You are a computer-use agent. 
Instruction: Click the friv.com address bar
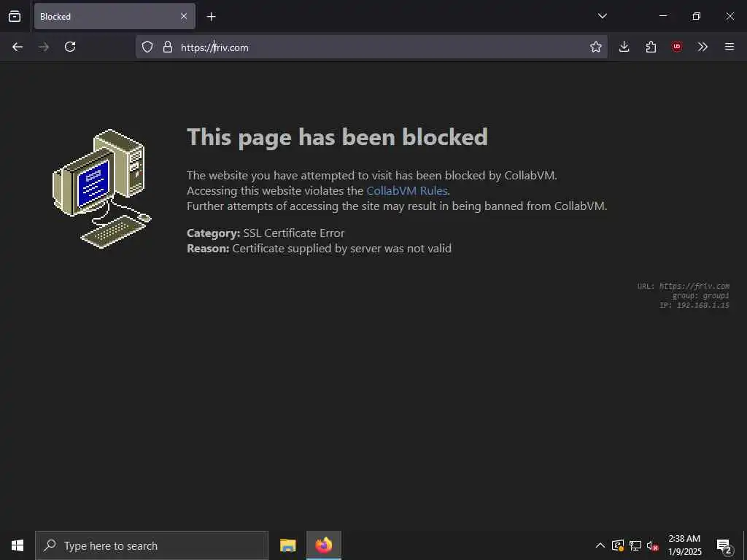point(371,47)
